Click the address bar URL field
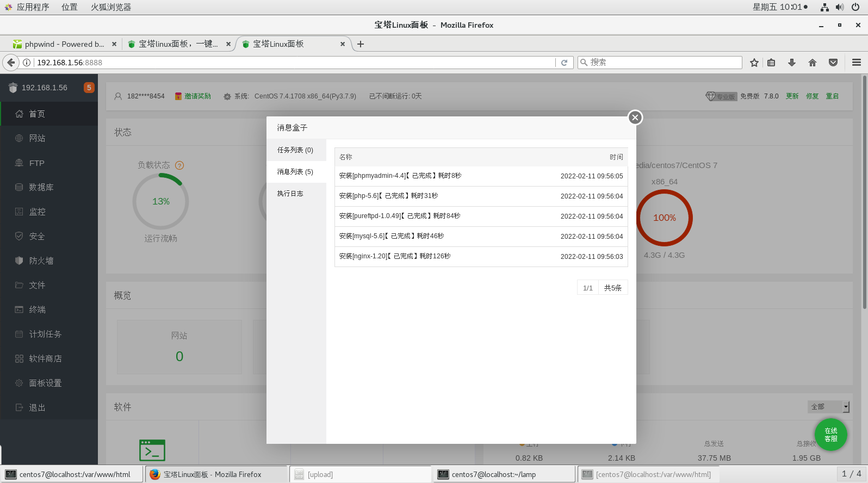Image resolution: width=868 pixels, height=483 pixels. (x=294, y=63)
